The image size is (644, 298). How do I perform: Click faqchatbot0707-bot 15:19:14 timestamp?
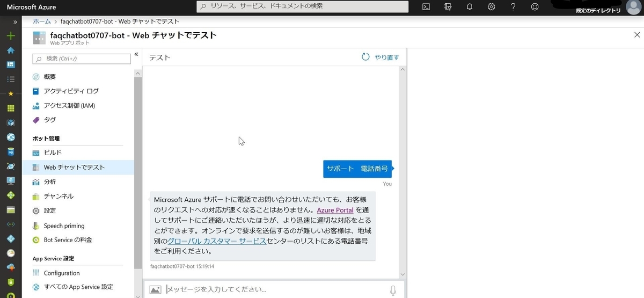coord(182,266)
